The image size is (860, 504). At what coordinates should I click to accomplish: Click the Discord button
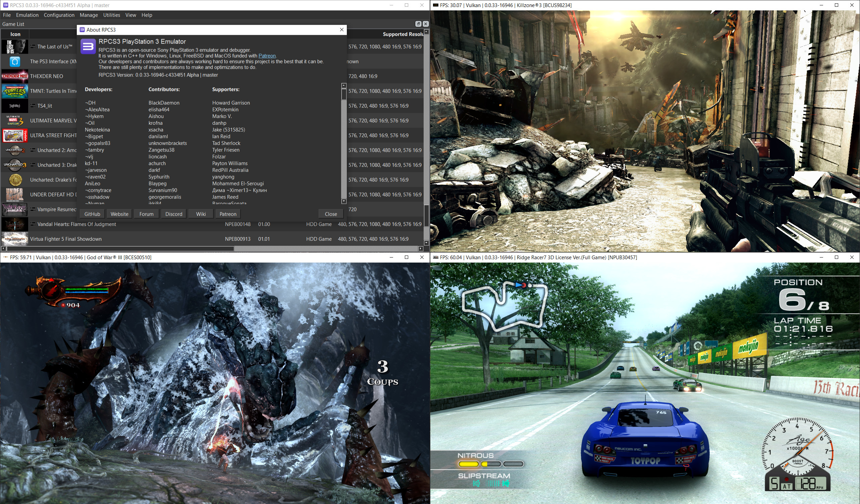[174, 214]
